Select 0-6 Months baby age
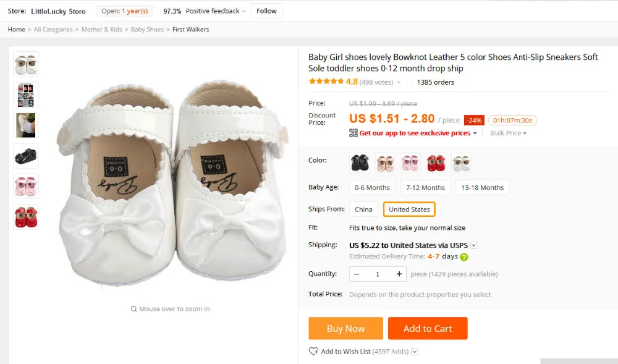618x364 pixels. click(x=372, y=187)
